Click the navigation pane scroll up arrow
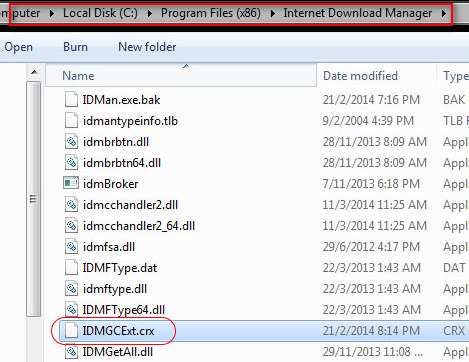469x362 pixels. click(x=34, y=72)
